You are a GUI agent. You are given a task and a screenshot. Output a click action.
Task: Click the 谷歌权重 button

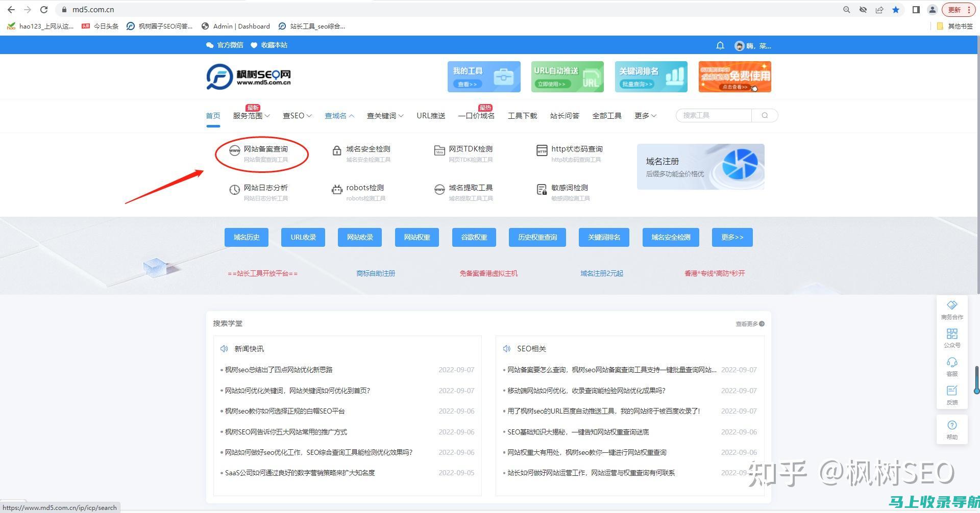click(x=474, y=237)
